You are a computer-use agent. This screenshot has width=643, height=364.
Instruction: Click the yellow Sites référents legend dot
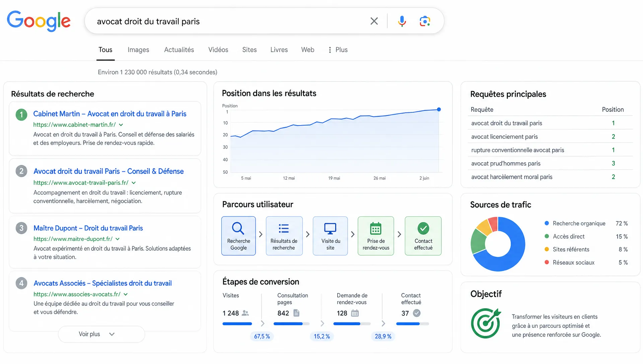[547, 249]
